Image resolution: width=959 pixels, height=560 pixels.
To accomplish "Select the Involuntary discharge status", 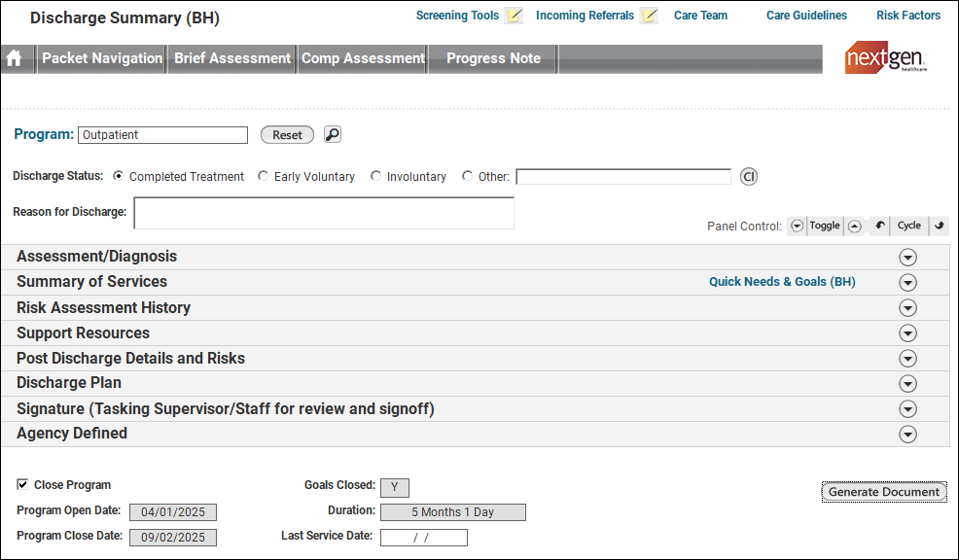I will (x=376, y=177).
